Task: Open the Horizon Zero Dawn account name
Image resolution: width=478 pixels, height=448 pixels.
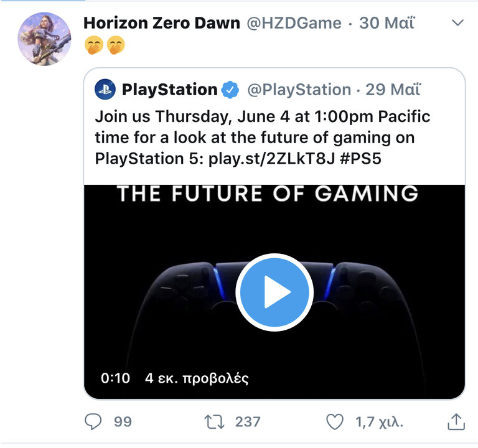Action: [162, 23]
